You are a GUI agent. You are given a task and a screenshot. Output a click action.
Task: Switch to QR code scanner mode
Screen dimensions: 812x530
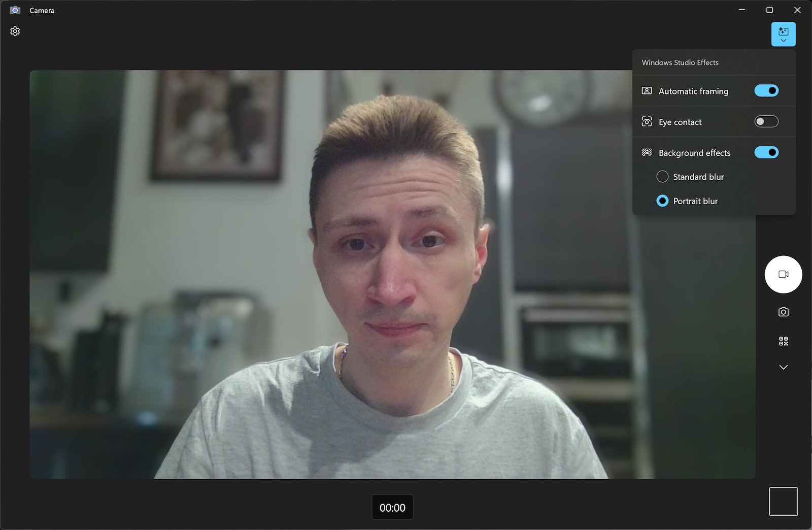coord(783,341)
